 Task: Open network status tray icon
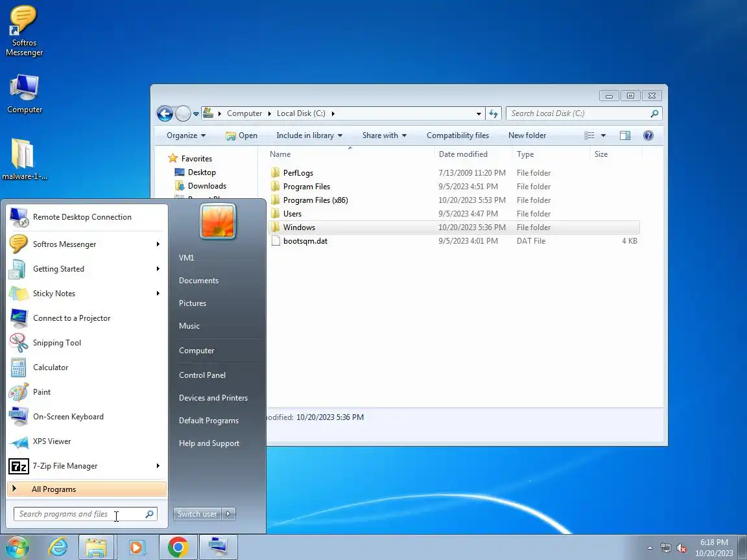[665, 548]
